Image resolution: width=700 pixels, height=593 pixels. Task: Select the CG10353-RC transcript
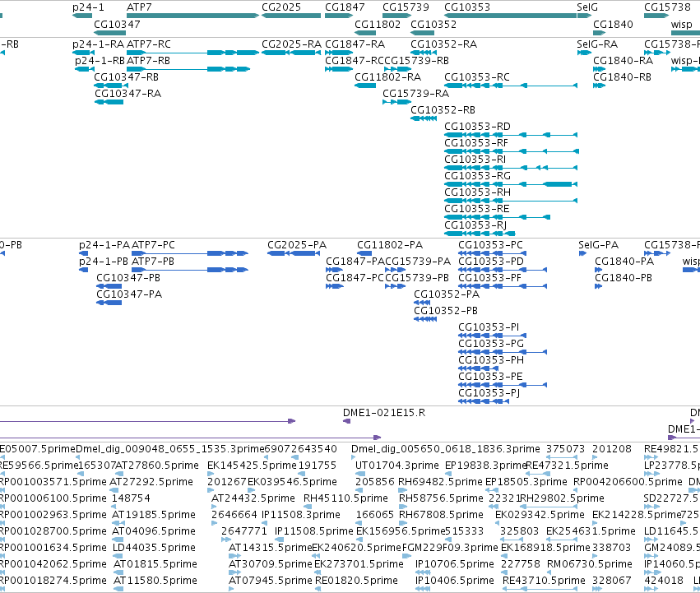point(511,86)
